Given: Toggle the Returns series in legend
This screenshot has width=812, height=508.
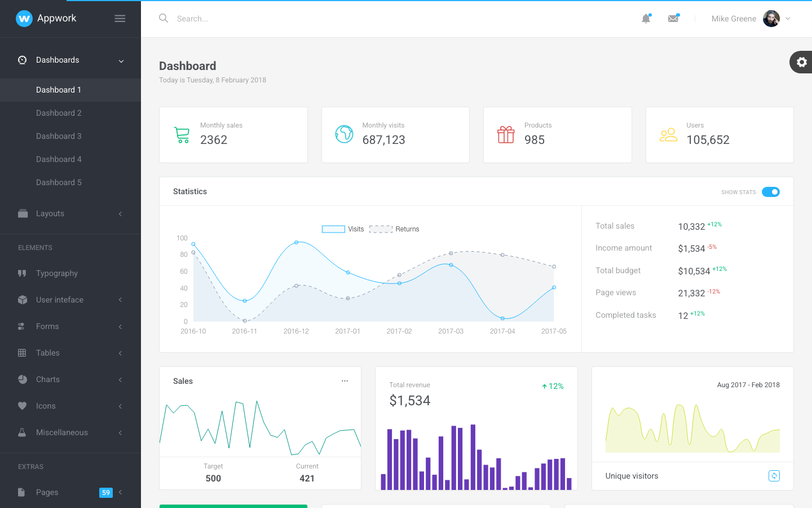Looking at the screenshot, I should pos(394,229).
